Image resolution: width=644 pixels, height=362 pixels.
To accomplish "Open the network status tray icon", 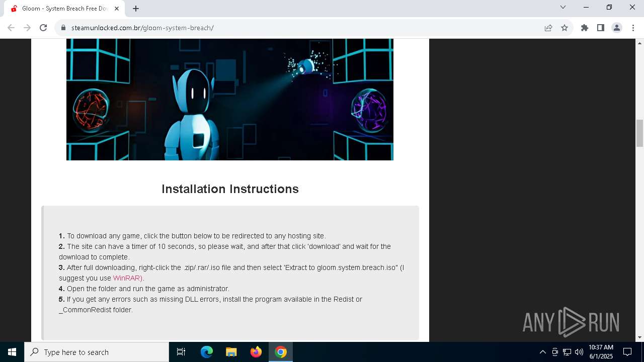I will (567, 352).
